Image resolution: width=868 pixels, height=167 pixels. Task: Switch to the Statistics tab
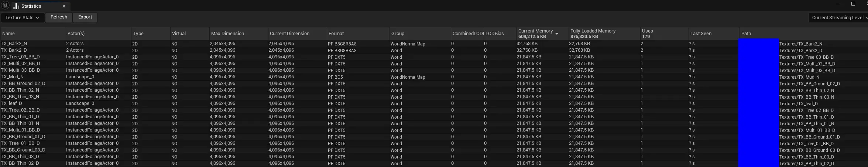[31, 6]
